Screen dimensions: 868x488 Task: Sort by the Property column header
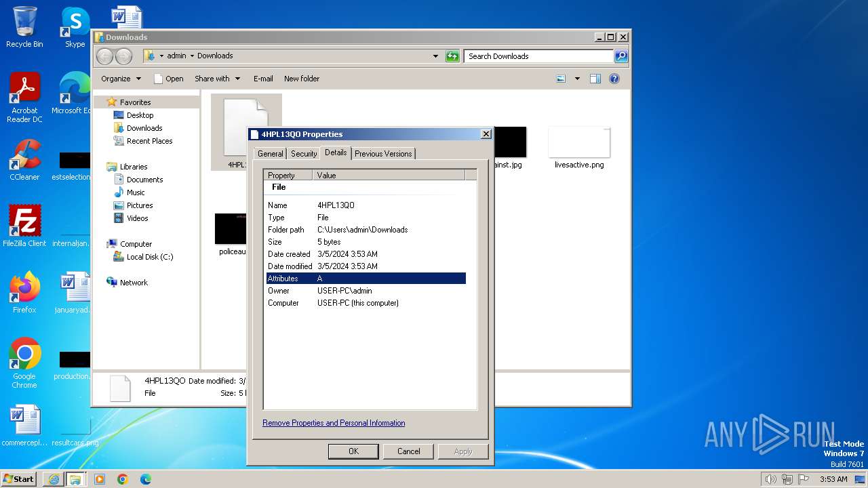pos(288,175)
